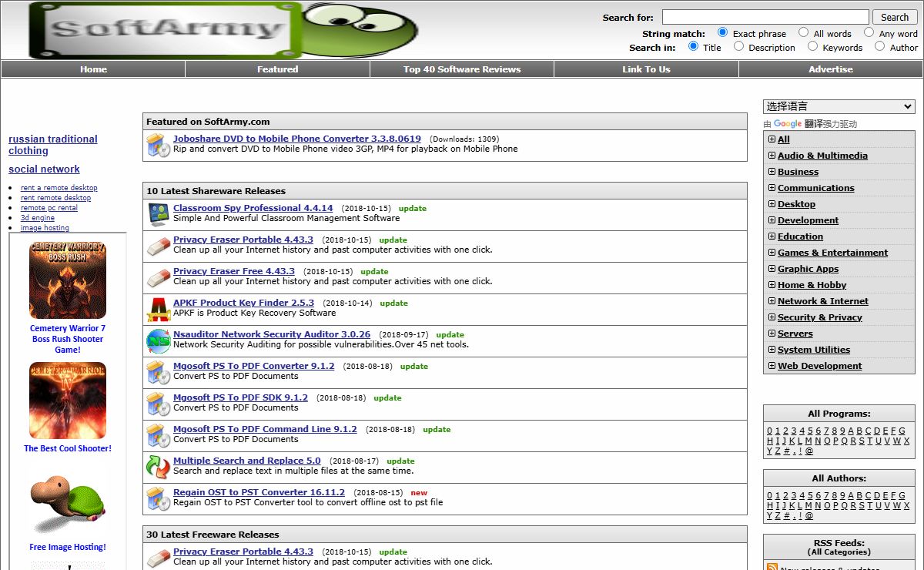Click the Nsauditor Network Security Auditor icon

pos(158,340)
